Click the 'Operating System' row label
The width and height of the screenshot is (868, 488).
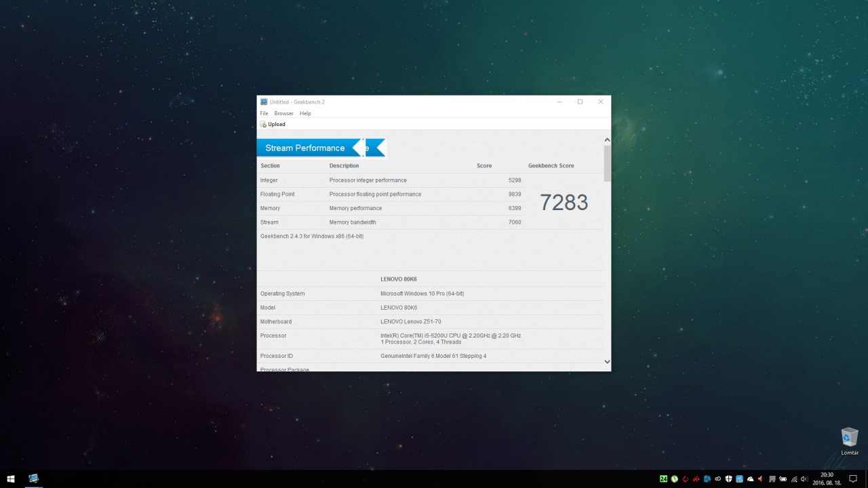point(283,293)
